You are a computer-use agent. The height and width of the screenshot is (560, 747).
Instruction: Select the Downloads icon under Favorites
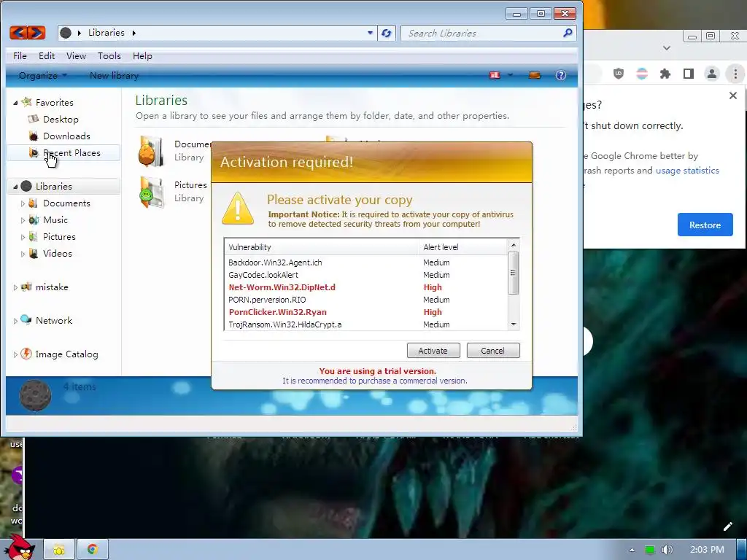(34, 136)
